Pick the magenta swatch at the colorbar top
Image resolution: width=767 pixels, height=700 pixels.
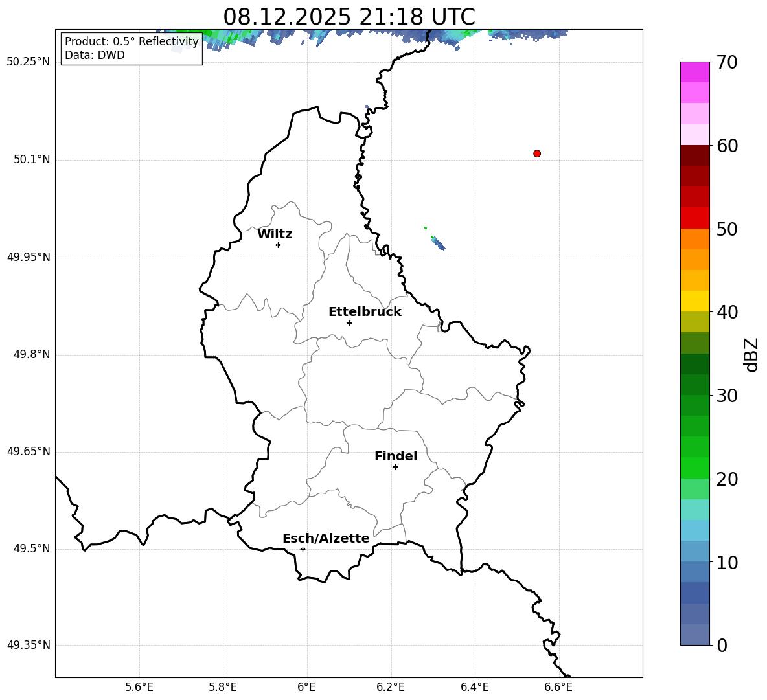pyautogui.click(x=694, y=72)
